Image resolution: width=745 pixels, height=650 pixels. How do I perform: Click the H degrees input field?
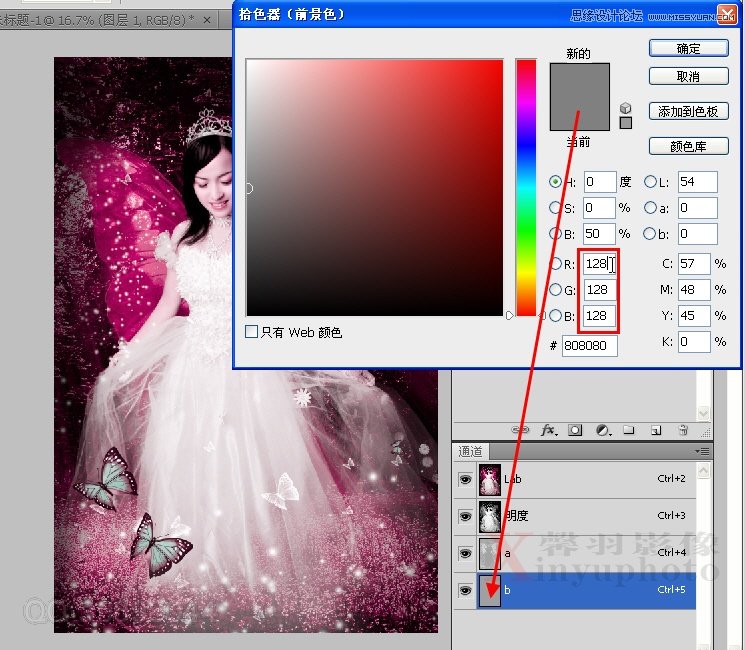[600, 182]
